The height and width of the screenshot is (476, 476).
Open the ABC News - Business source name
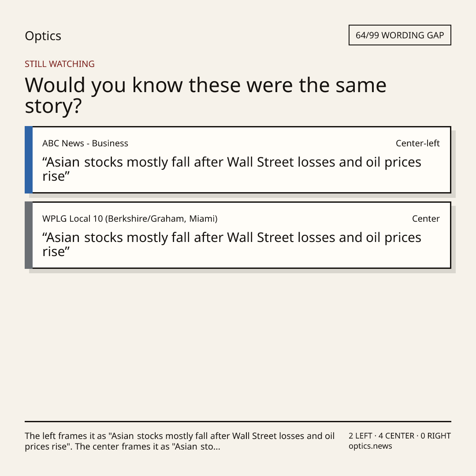point(86,143)
